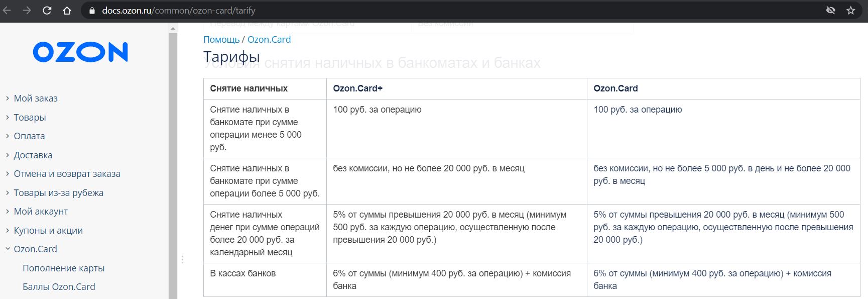Go to browser home page icon
Screen dimensions: 868x299
coord(67,10)
